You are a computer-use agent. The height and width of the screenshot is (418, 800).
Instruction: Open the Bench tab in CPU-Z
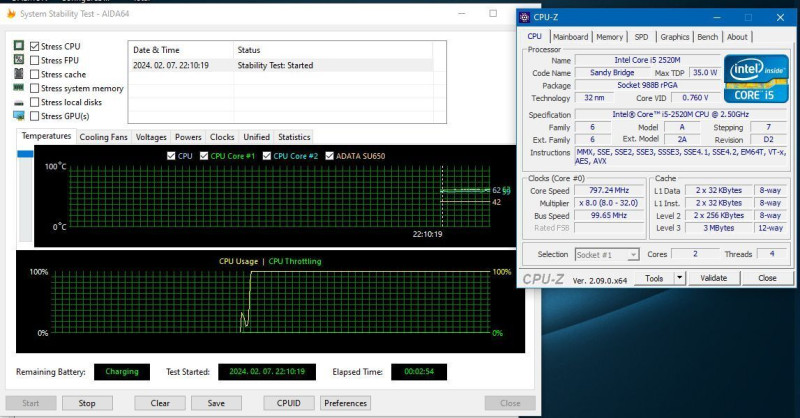(707, 37)
